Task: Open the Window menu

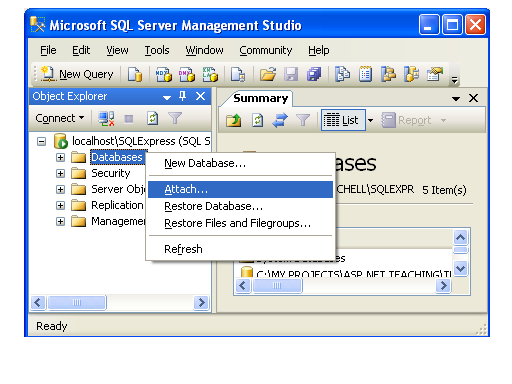Action: click(204, 50)
